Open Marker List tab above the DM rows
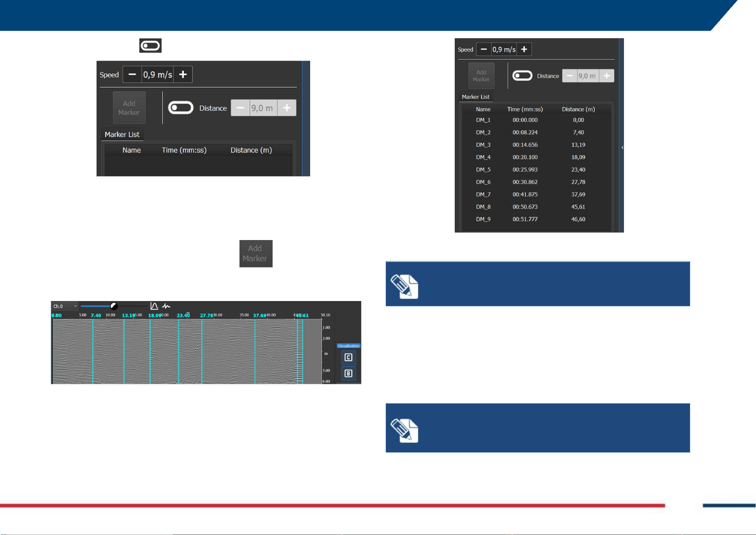 476,97
